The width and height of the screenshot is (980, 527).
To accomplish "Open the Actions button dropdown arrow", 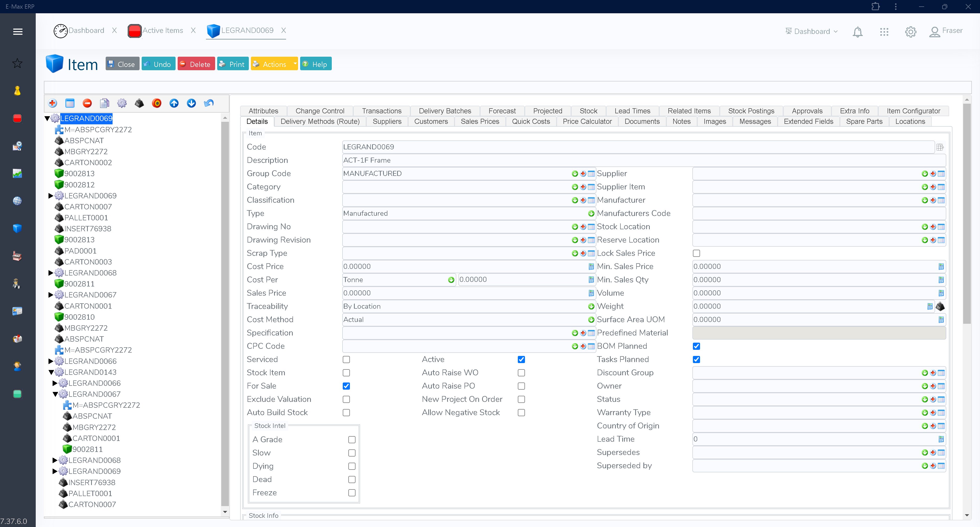I will click(x=295, y=64).
